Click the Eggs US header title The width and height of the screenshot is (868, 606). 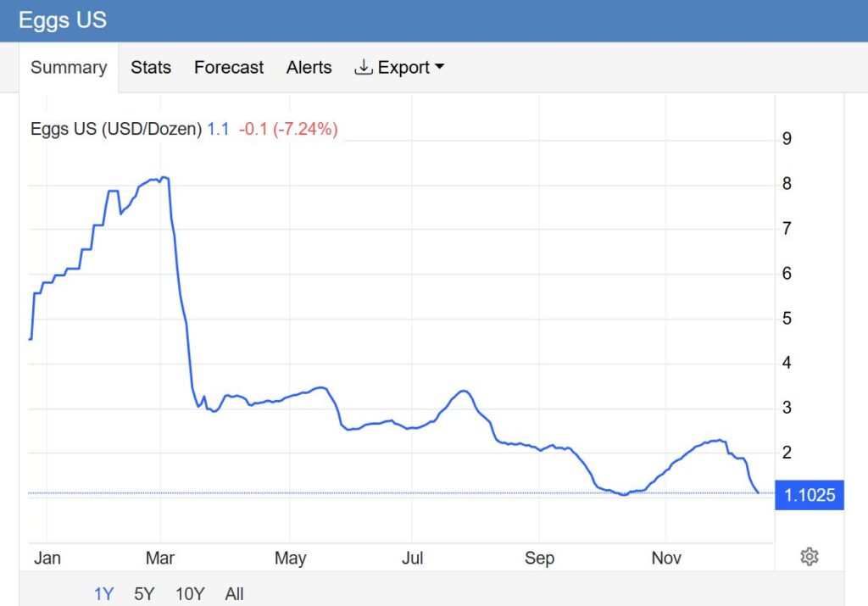tap(63, 20)
